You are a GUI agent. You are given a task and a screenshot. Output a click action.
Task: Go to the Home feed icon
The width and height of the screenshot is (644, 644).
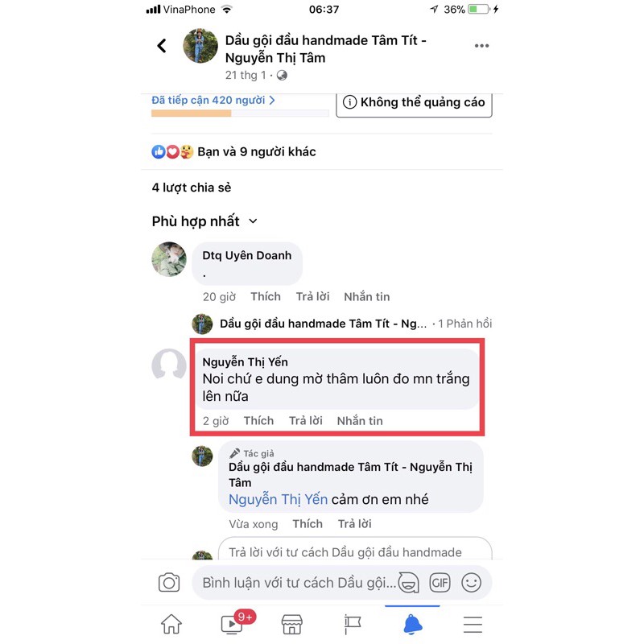point(171,625)
